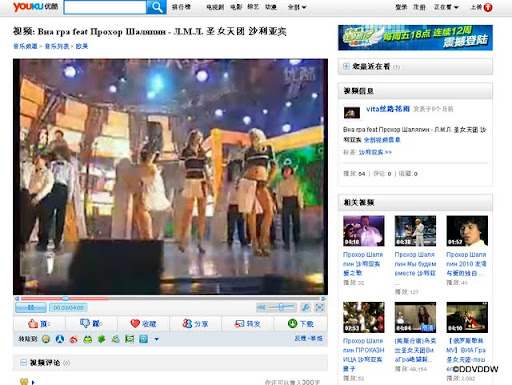Click the 注册 register link
Screen dimensions: 512x385
(x=419, y=7)
